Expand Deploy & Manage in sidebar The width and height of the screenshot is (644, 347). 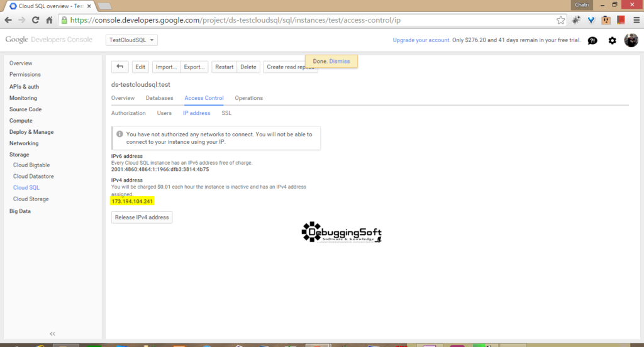[x=31, y=132]
